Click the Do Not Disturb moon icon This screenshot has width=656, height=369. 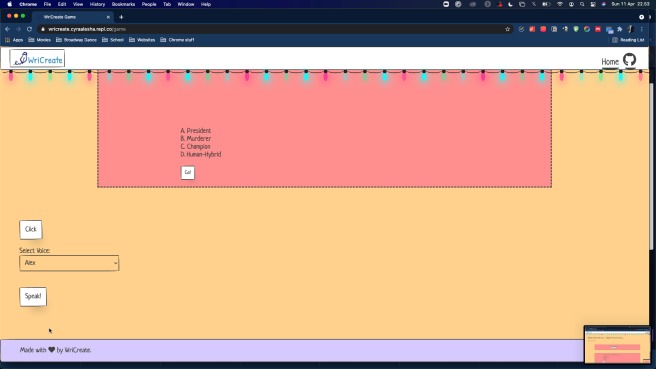[x=510, y=4]
